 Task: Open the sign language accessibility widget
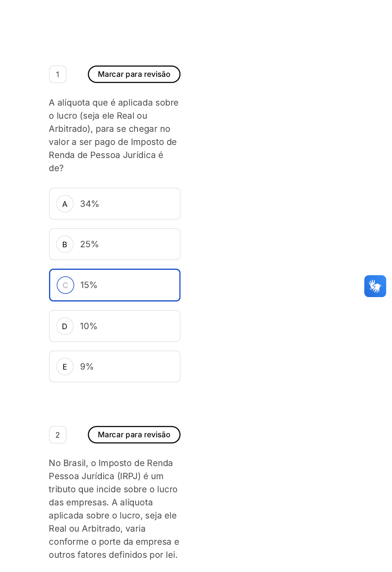pyautogui.click(x=375, y=286)
